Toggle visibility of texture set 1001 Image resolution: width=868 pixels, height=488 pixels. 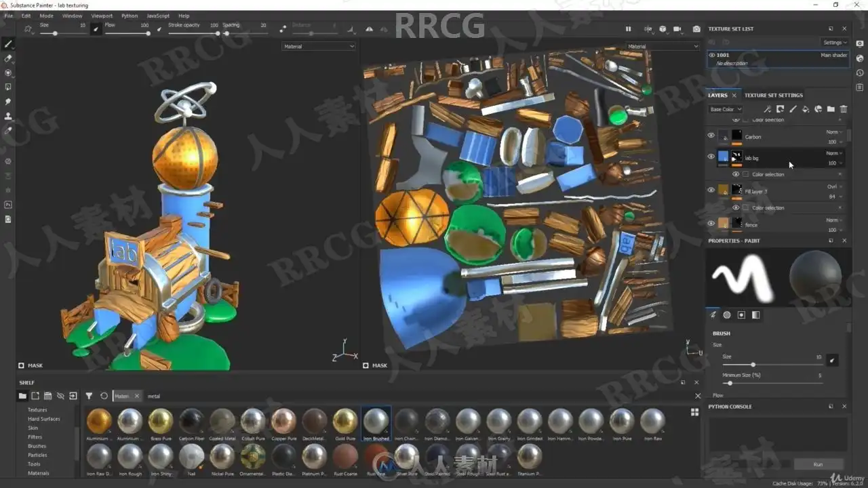712,55
